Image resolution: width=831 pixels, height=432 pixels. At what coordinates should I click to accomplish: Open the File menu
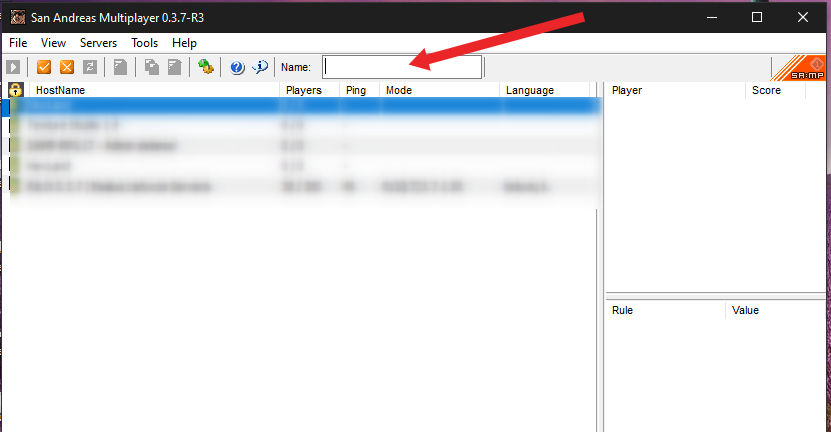pyautogui.click(x=18, y=43)
